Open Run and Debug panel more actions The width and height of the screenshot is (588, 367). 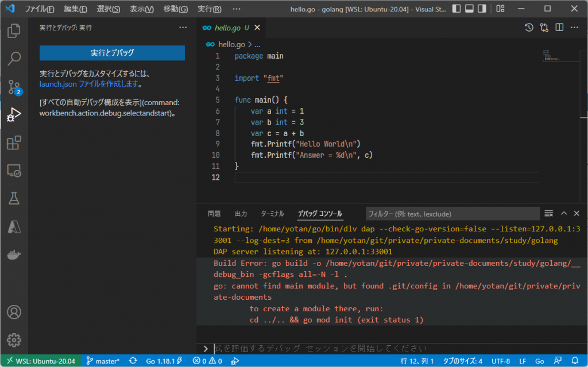click(183, 28)
